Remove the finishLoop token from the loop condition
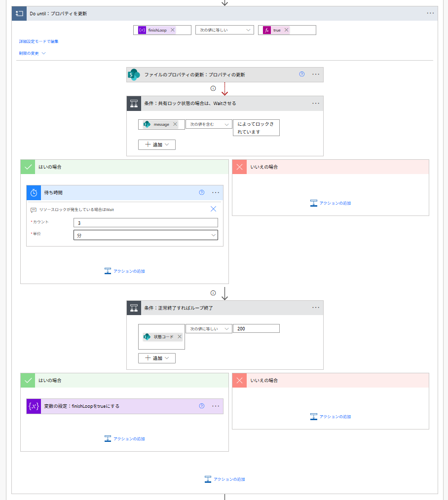 point(173,30)
